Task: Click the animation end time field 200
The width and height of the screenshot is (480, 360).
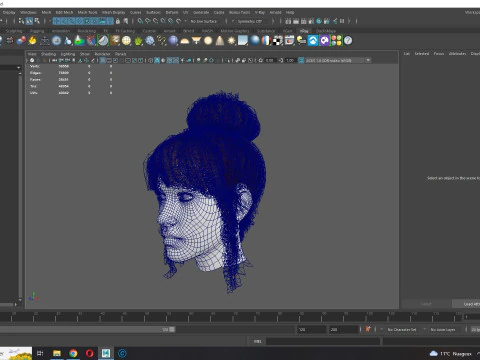Action: (344, 330)
